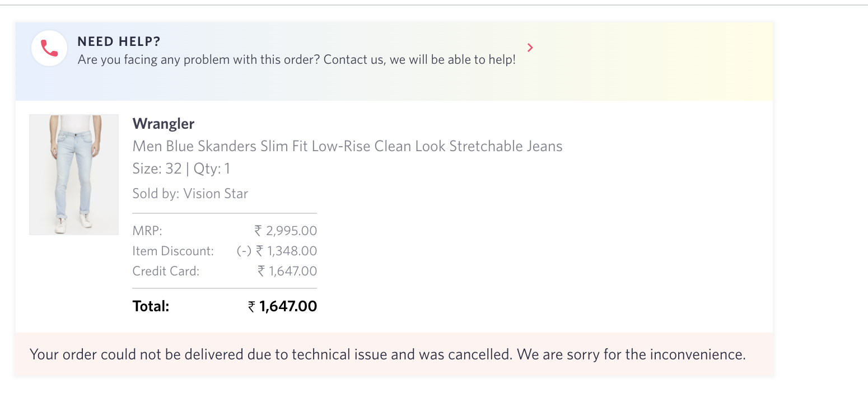Expand Need Help with the red chevron
Viewport: 868px width, 393px height.
coord(530,48)
